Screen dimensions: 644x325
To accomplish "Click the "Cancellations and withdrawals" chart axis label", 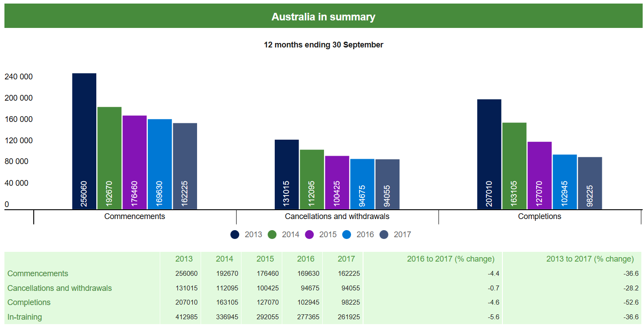I will (337, 216).
